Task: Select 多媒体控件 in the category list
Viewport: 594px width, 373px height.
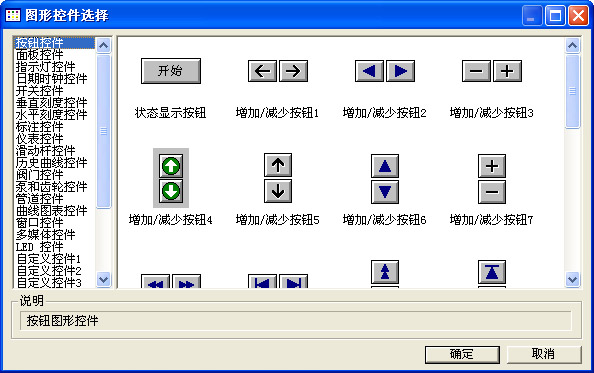Action: point(55,234)
